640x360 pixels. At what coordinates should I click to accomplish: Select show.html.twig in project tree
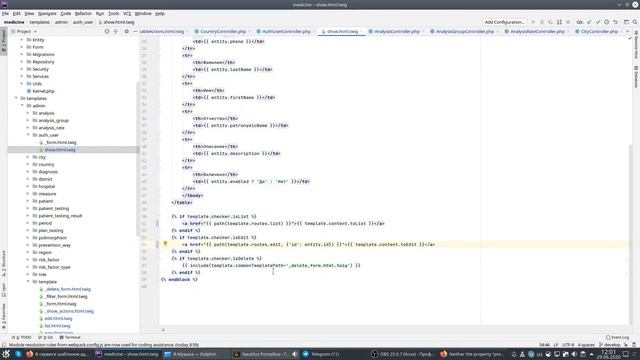point(60,150)
